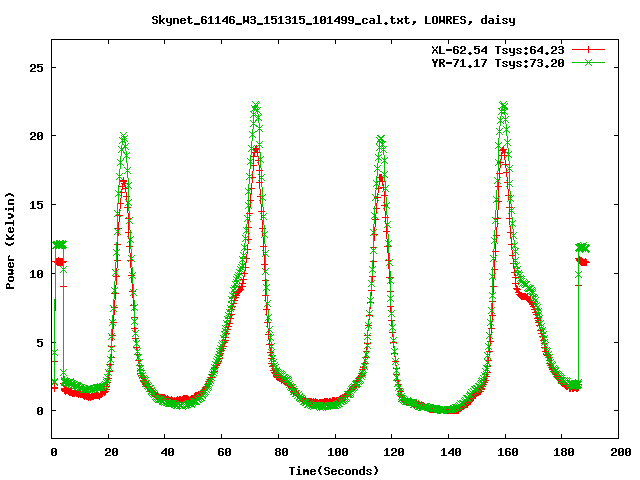Click the green peak near 116 seconds
This screenshot has height=480, width=640.
pos(381,140)
